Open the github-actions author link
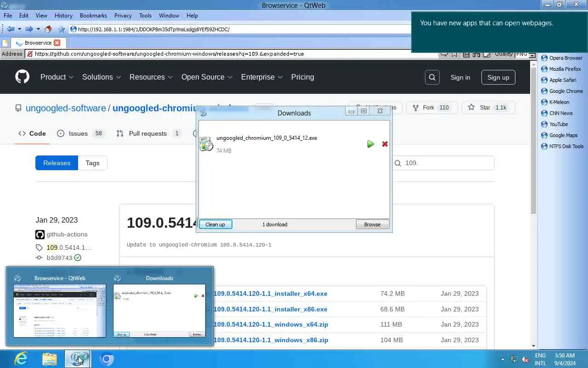 click(67, 234)
